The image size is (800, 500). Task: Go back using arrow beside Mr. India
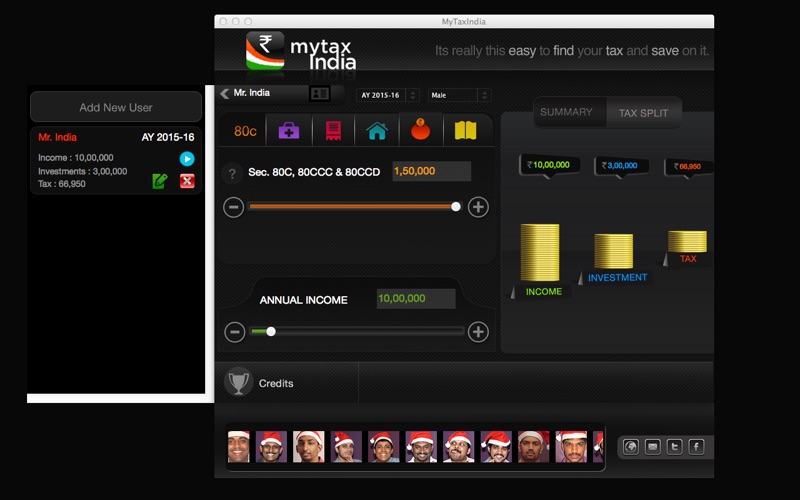[224, 93]
